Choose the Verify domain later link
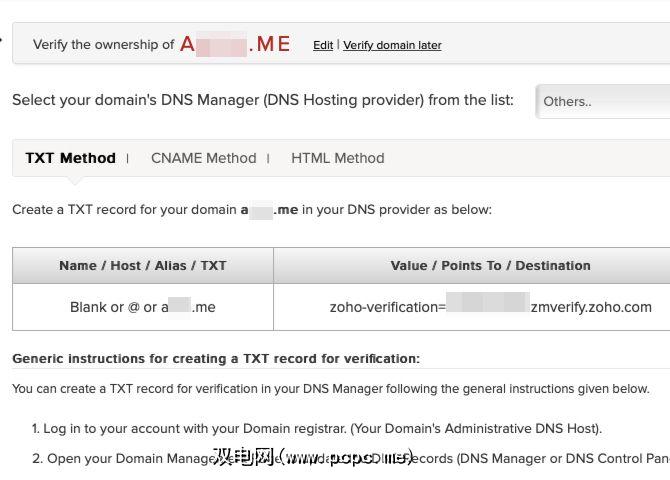The width and height of the screenshot is (670, 480). (392, 45)
